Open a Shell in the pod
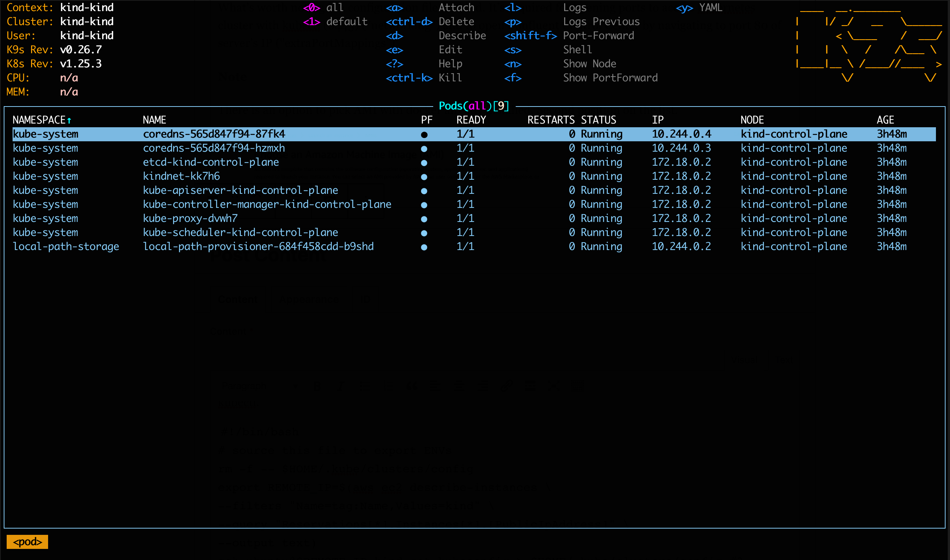Screen dimensions: 950x560 pyautogui.click(x=577, y=50)
